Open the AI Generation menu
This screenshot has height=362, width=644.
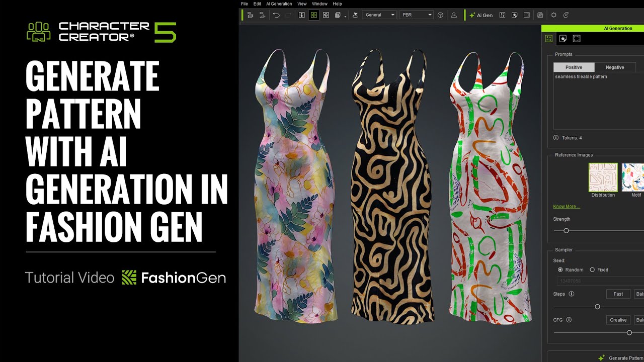coord(279,4)
